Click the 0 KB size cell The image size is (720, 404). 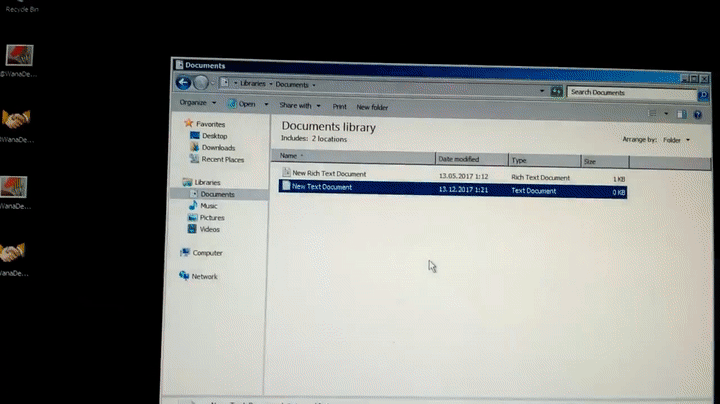619,193
